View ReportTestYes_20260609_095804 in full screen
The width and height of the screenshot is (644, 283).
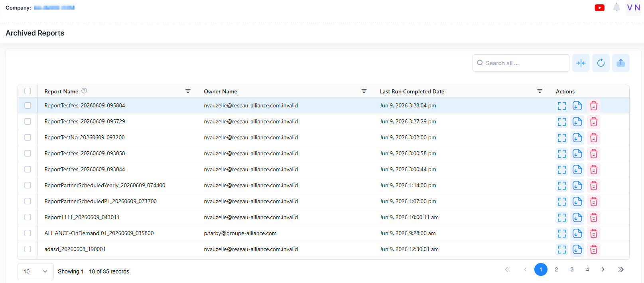coord(562,106)
